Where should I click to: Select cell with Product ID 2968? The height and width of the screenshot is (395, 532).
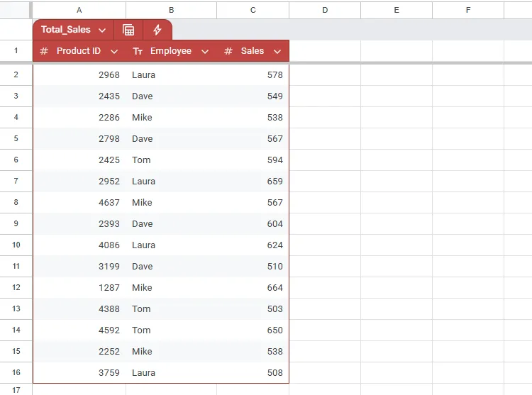[x=79, y=74]
